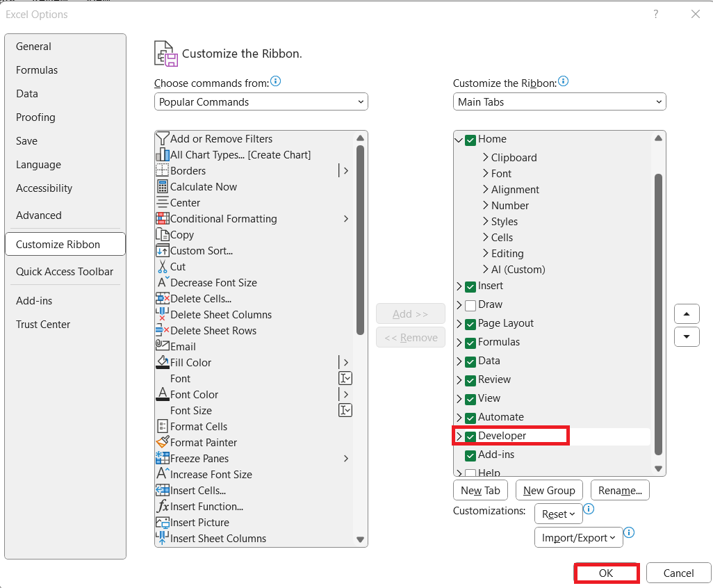Open the Reset dropdown button
This screenshot has width=713, height=588.
(x=559, y=514)
